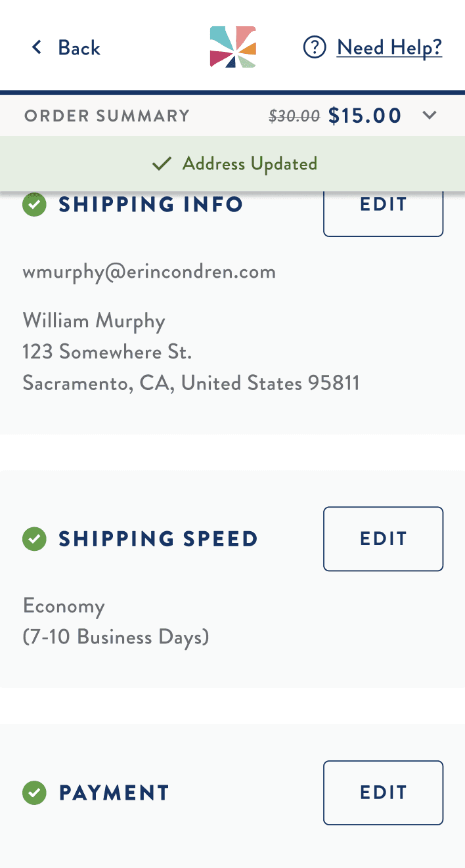
Task: Edit the Shipping Speed section
Action: (x=384, y=539)
